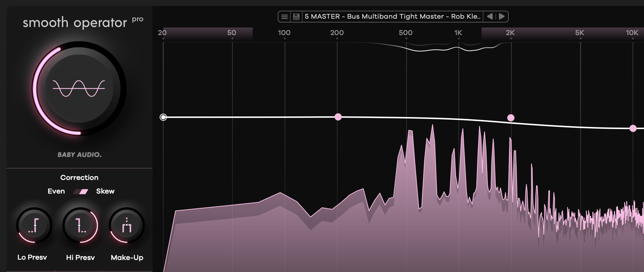
Task: Select the threshold node near 2K
Action: click(511, 118)
